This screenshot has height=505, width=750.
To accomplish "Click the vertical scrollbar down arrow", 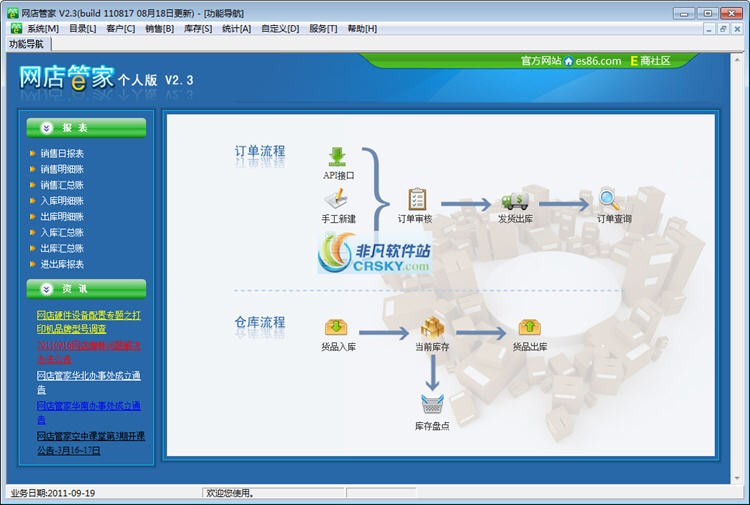I will [737, 478].
